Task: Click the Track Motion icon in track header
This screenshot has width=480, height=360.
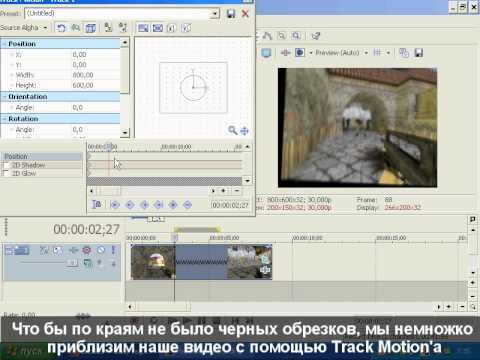Action: coord(73,250)
